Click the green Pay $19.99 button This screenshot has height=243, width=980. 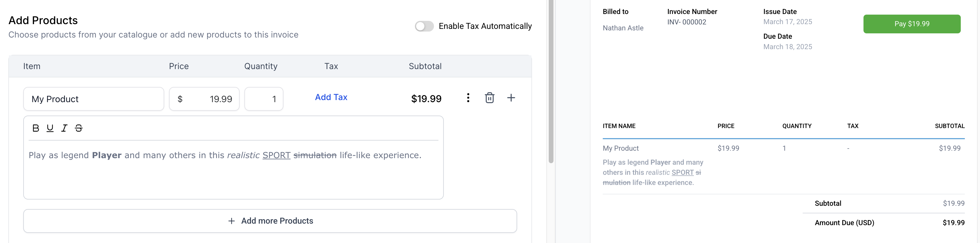[911, 24]
